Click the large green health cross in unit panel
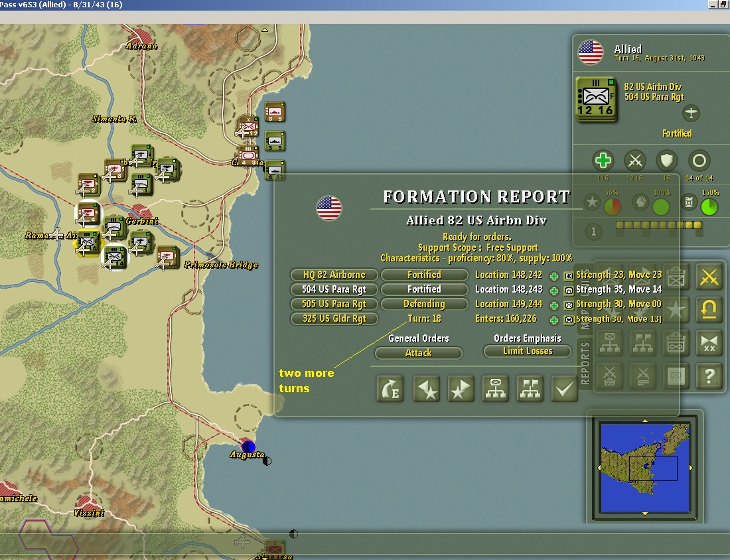This screenshot has height=560, width=730. [x=603, y=161]
